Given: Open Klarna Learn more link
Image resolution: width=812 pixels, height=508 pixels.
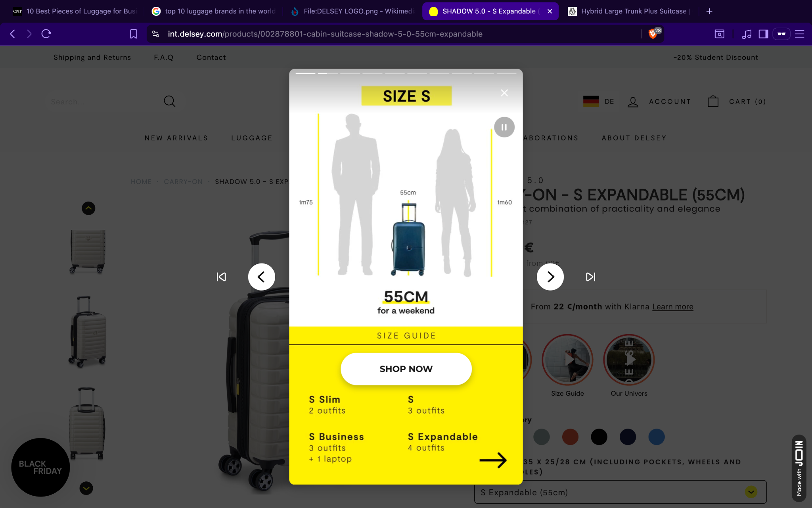Looking at the screenshot, I should coord(672,306).
